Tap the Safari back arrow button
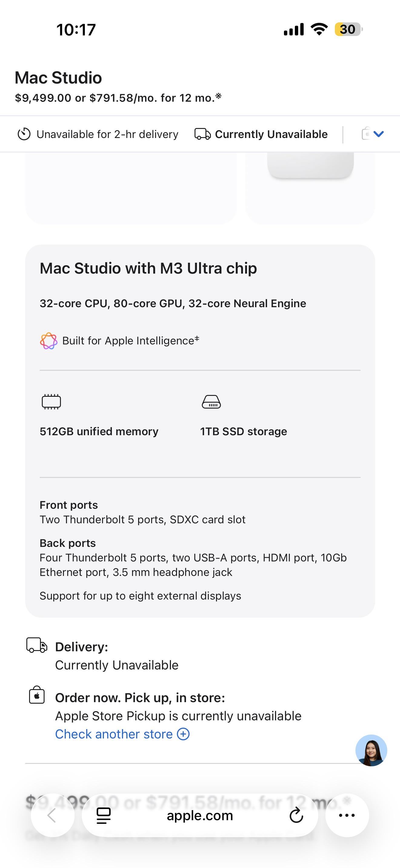Screen dimensions: 400x868 coord(52,815)
